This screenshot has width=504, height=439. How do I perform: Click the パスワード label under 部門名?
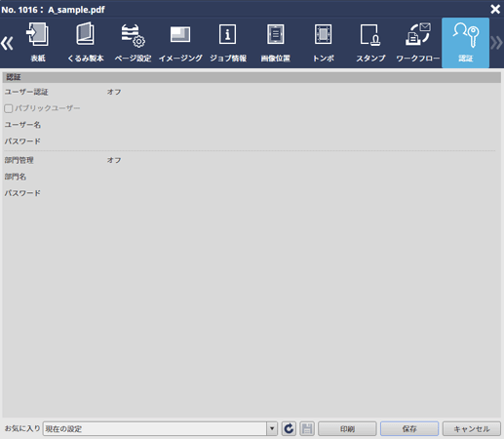coord(22,193)
